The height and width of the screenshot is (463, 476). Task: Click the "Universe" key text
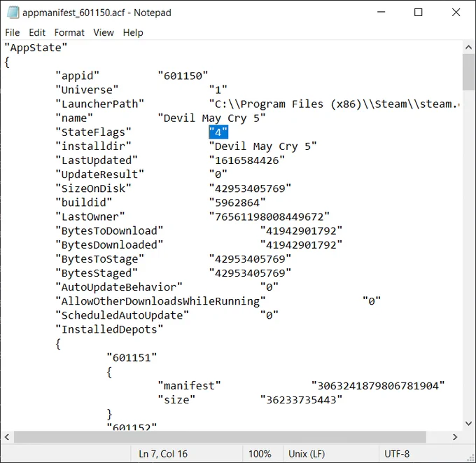(x=87, y=90)
